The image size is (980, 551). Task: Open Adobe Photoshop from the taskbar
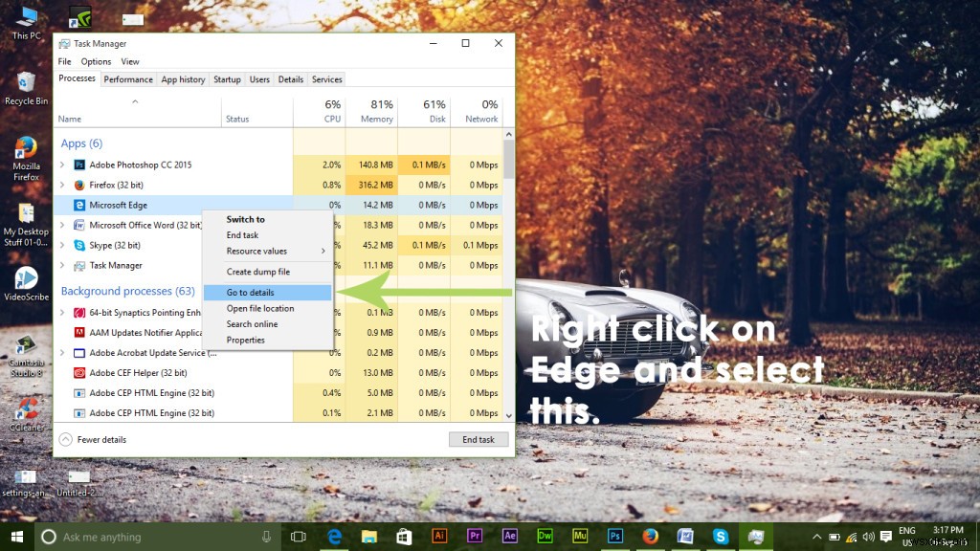613,537
